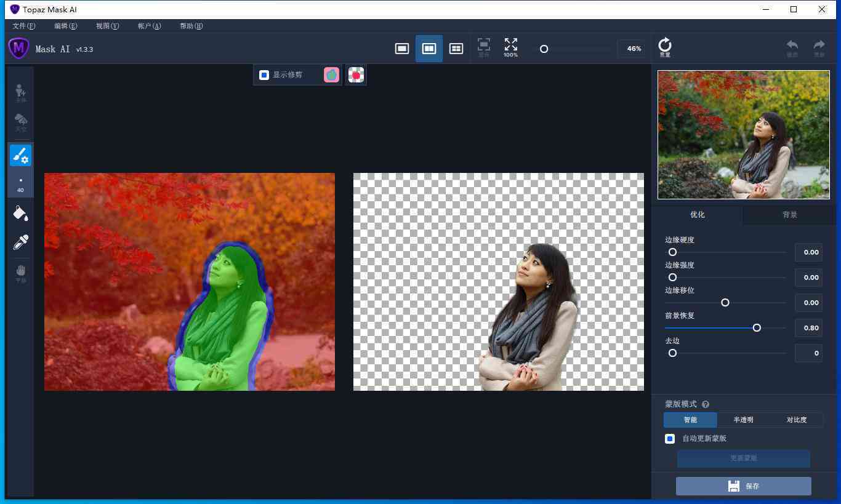Open the brush size 40 control

[20, 184]
